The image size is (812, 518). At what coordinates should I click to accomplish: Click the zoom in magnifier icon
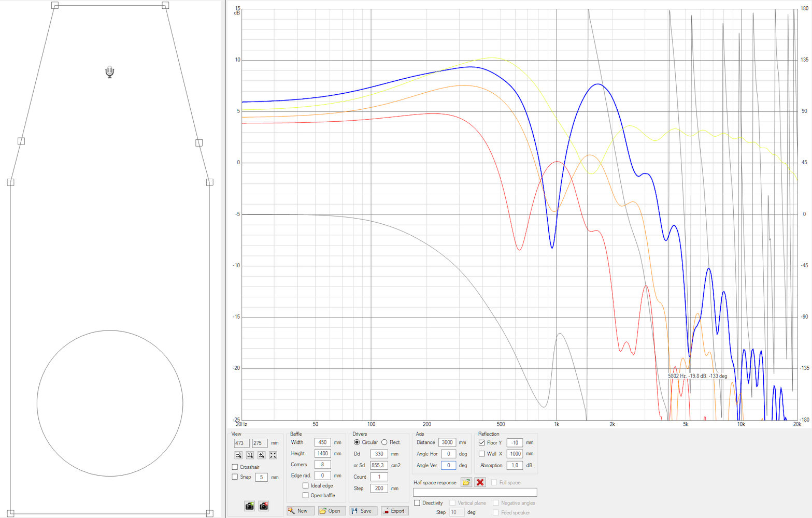pos(261,455)
